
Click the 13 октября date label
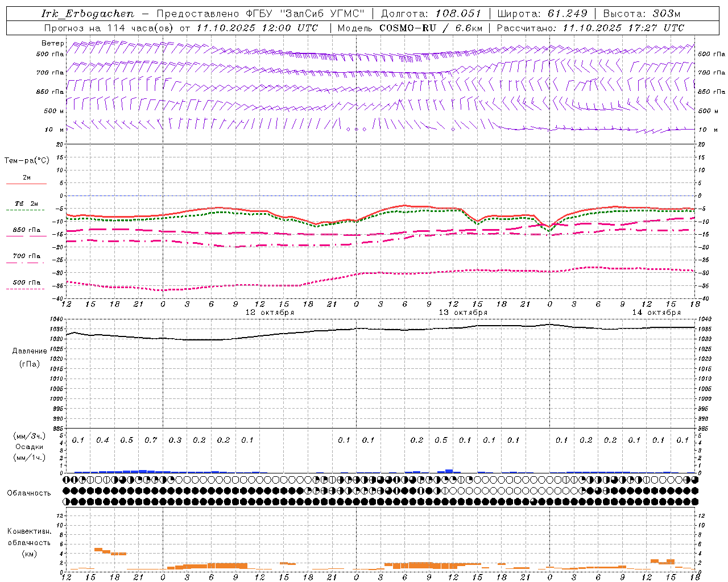(463, 313)
